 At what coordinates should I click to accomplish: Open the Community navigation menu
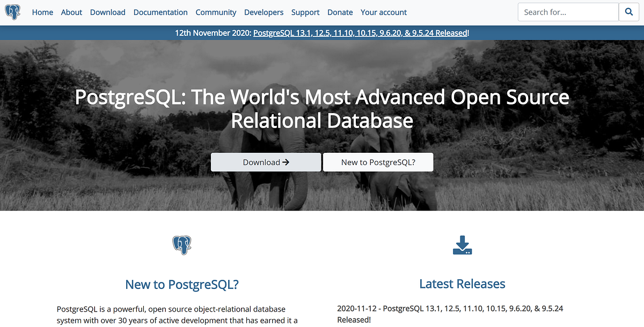[x=216, y=12]
